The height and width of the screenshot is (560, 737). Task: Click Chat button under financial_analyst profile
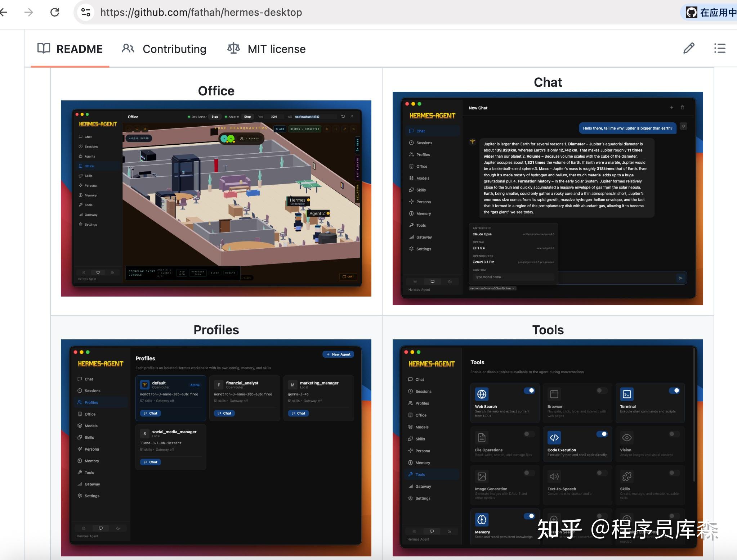[x=224, y=413]
